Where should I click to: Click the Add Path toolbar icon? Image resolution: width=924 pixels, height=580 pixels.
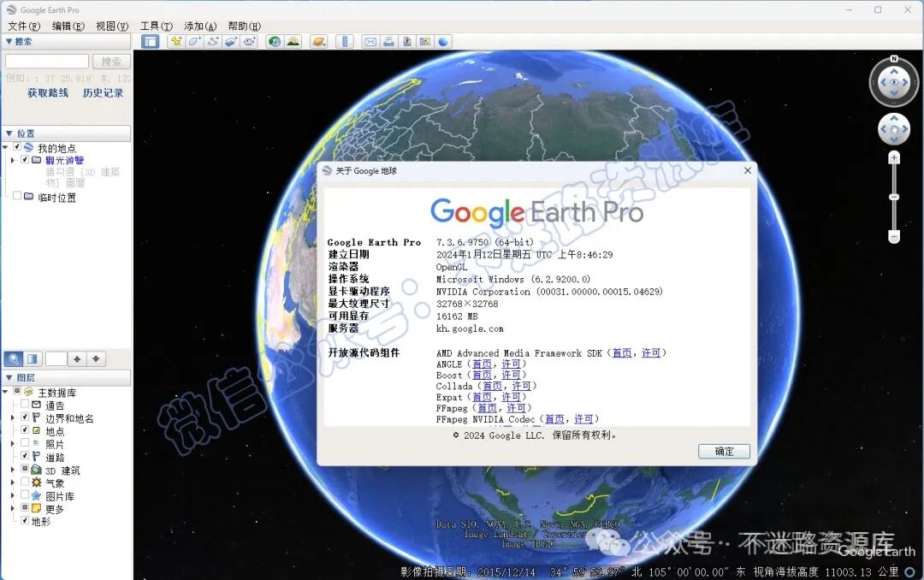213,41
